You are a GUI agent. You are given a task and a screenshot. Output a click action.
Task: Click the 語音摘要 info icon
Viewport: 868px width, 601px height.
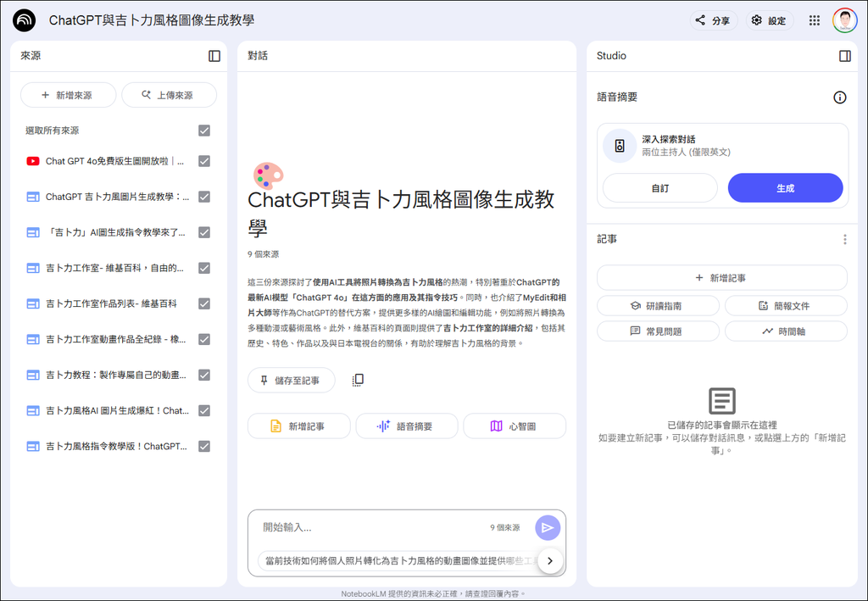pos(840,97)
